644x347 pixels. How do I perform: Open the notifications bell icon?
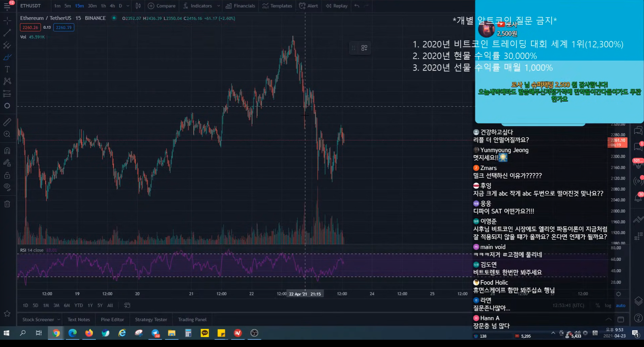click(x=638, y=198)
